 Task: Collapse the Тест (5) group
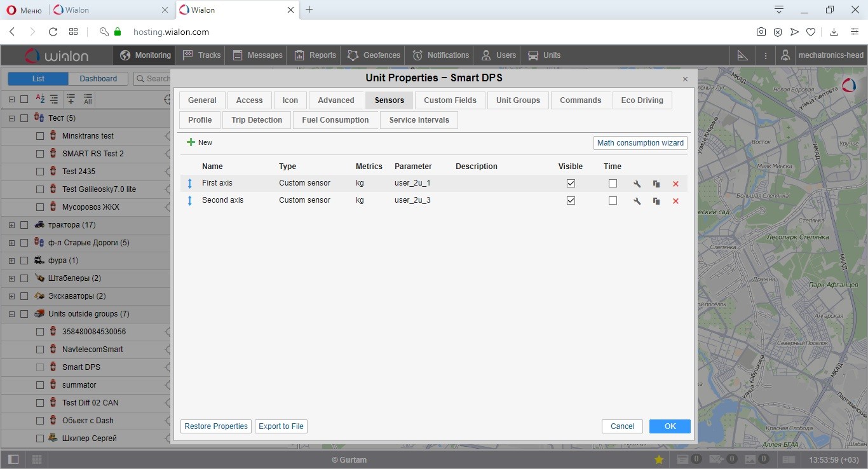(11, 118)
